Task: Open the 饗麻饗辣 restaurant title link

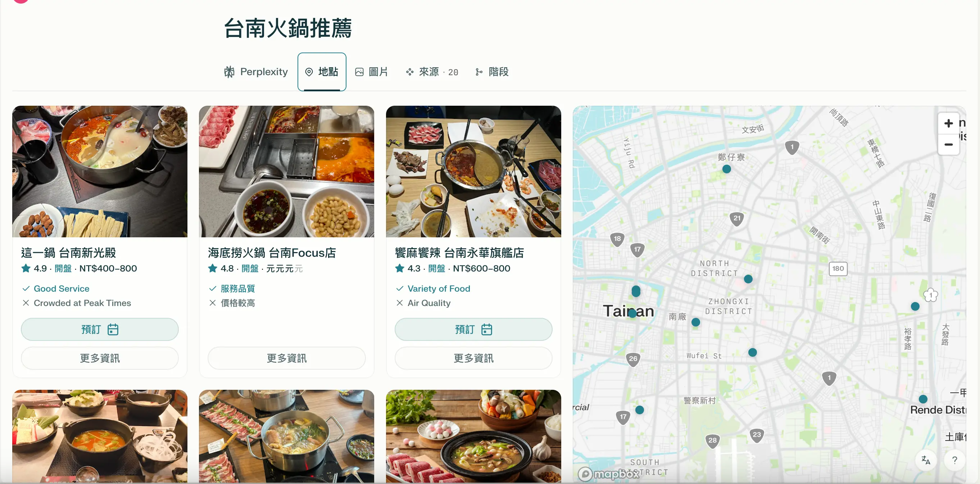Action: click(x=459, y=252)
